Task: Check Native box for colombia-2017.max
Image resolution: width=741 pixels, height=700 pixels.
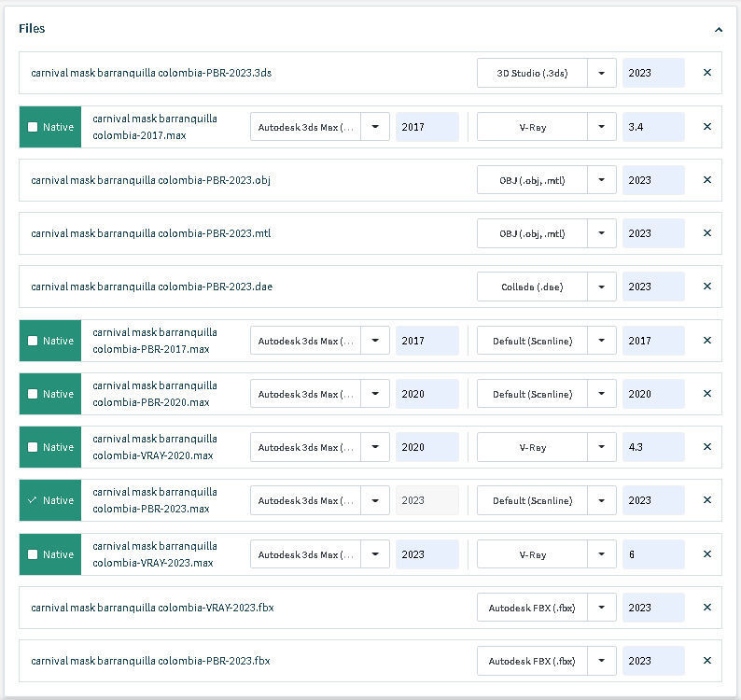Action: click(34, 127)
